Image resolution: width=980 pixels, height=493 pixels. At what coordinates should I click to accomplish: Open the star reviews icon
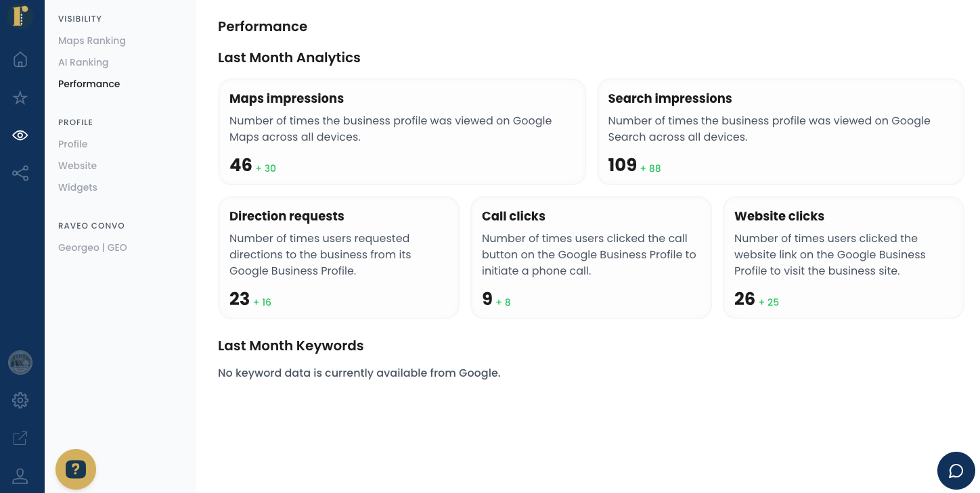(x=20, y=97)
